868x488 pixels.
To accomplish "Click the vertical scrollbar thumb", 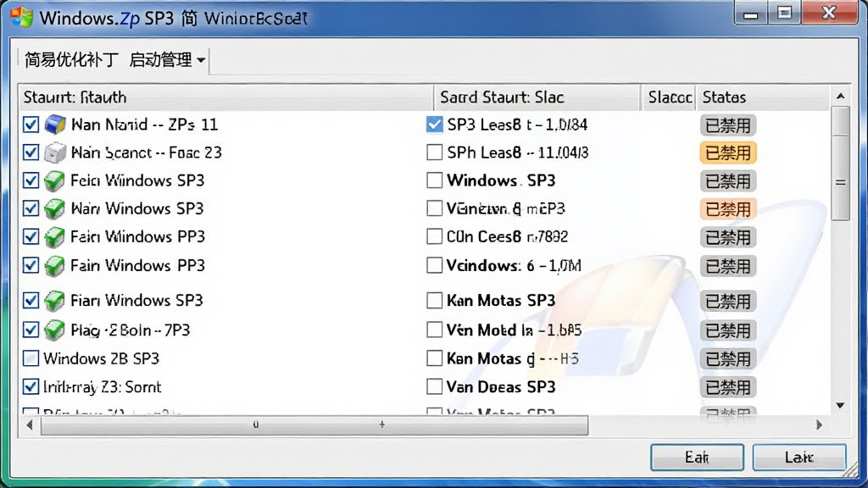I will 840,164.
